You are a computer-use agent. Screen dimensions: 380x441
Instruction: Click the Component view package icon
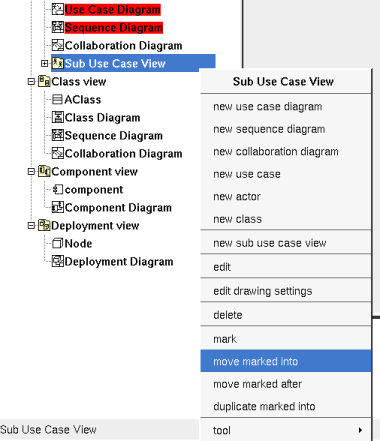click(44, 171)
